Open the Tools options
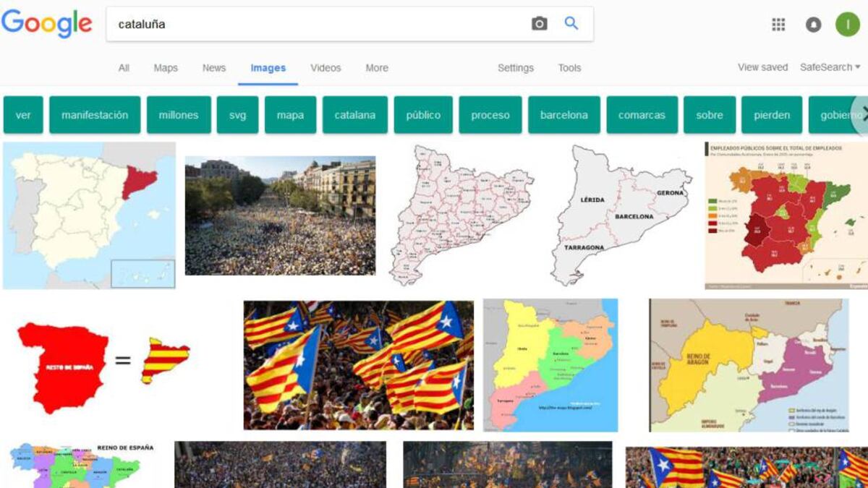This screenshot has width=868, height=488. (x=569, y=68)
